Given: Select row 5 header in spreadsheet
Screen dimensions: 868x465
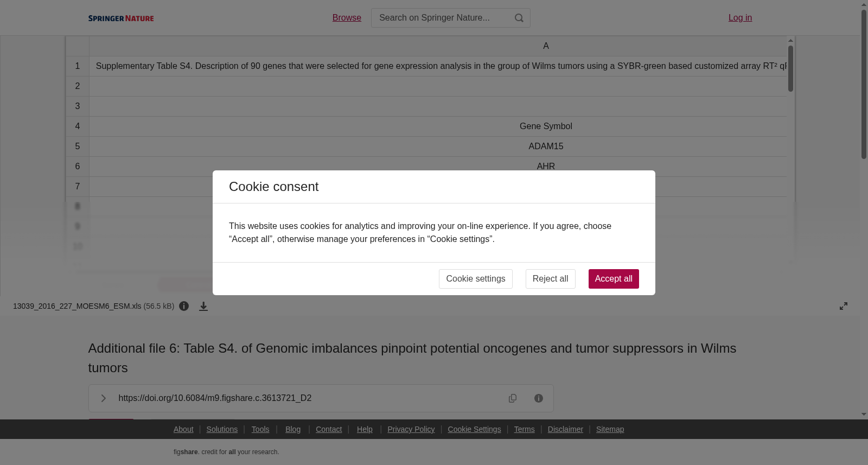Looking at the screenshot, I should 78,146.
